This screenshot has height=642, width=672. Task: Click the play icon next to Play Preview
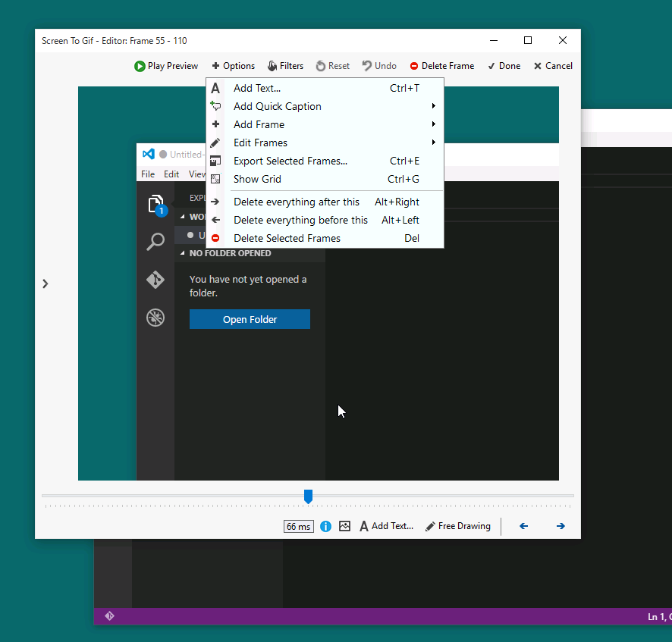tap(140, 66)
